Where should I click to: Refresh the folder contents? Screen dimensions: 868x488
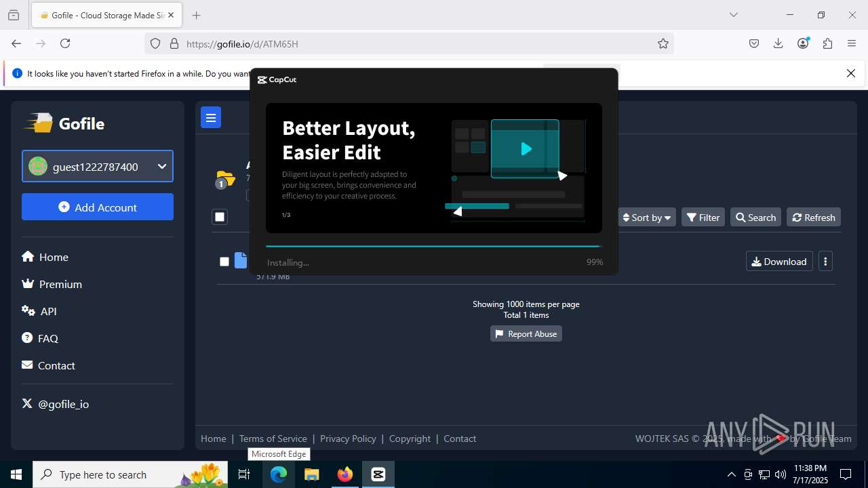tap(814, 217)
